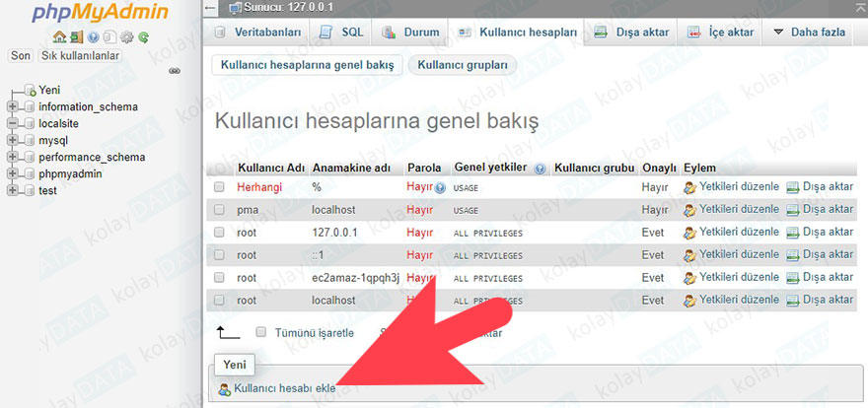
Task: Click the help icon beside Genel yetkiler
Action: (x=541, y=169)
